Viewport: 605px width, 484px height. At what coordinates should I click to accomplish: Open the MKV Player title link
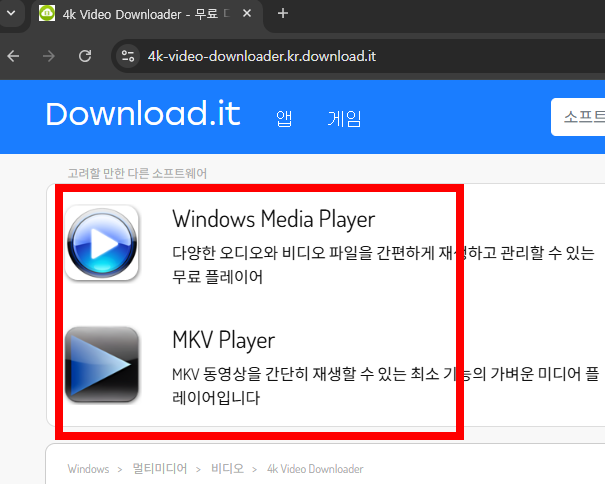point(223,340)
